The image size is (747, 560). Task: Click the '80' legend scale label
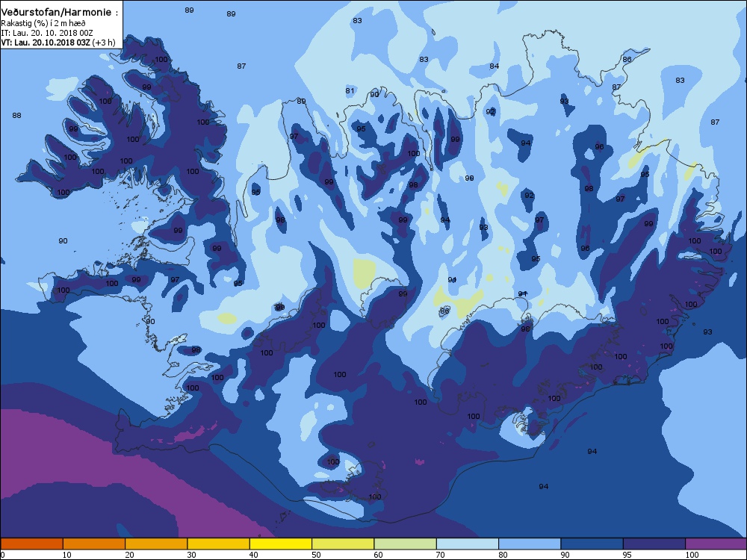pyautogui.click(x=503, y=555)
